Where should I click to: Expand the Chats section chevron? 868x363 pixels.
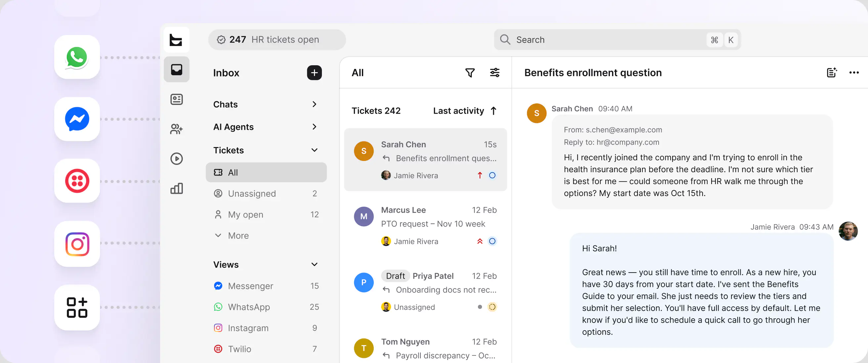point(314,104)
